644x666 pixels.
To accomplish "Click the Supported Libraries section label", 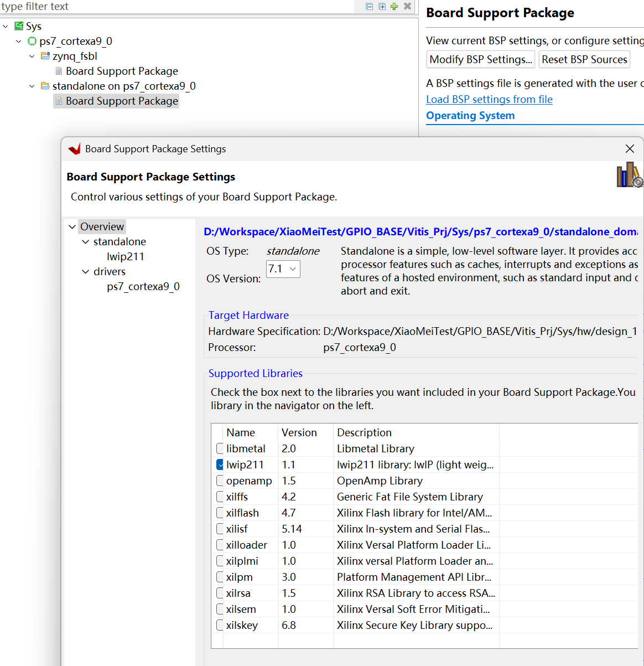I will [255, 373].
